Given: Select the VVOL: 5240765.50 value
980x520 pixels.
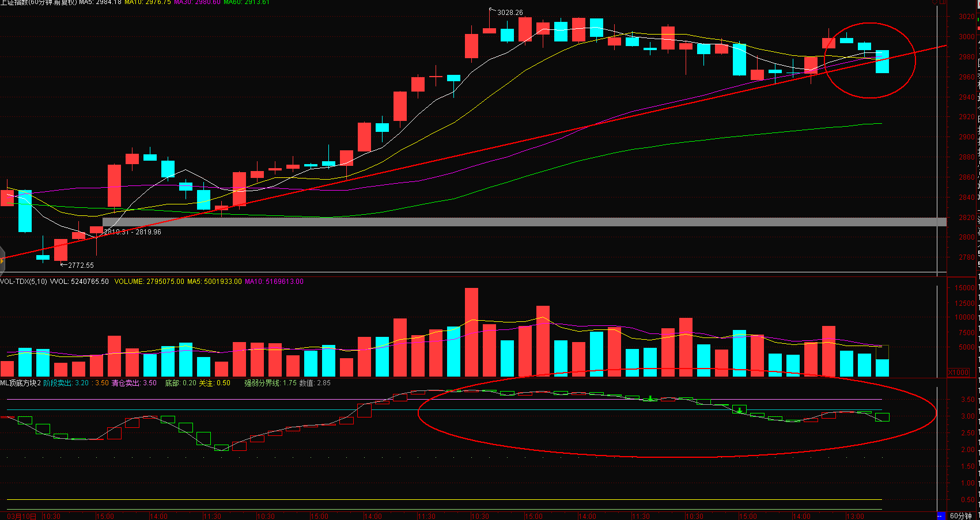Looking at the screenshot, I should click(x=80, y=282).
